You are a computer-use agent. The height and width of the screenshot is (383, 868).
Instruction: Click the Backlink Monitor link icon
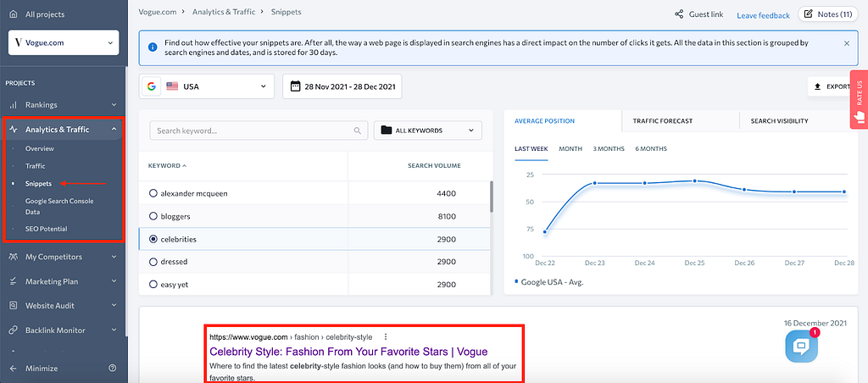[14, 330]
